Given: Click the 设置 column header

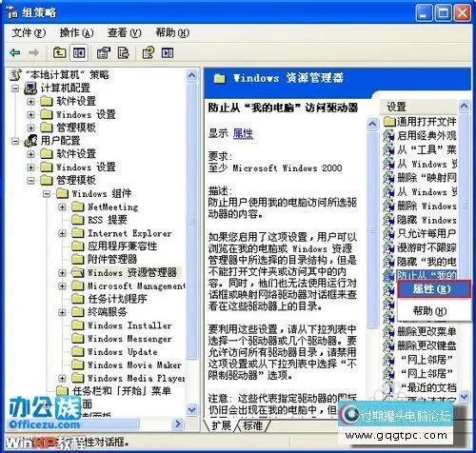Looking at the screenshot, I should point(419,107).
